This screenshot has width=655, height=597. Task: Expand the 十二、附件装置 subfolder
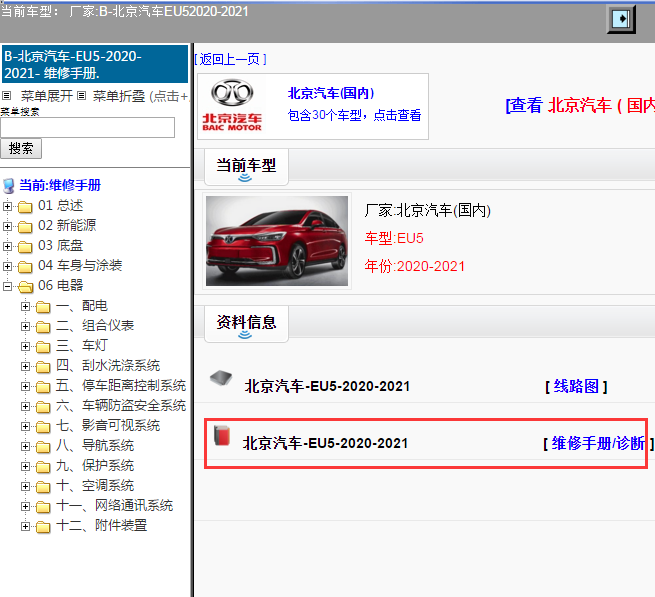pos(25,526)
